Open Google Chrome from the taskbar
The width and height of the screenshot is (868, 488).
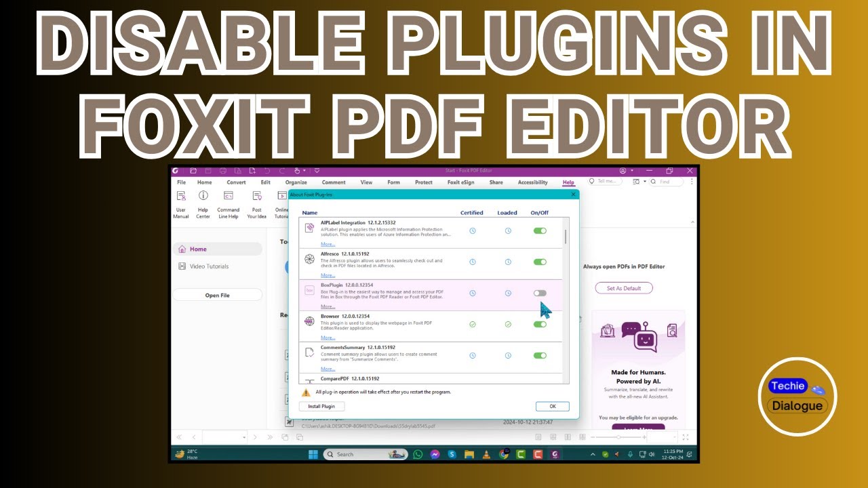504,454
